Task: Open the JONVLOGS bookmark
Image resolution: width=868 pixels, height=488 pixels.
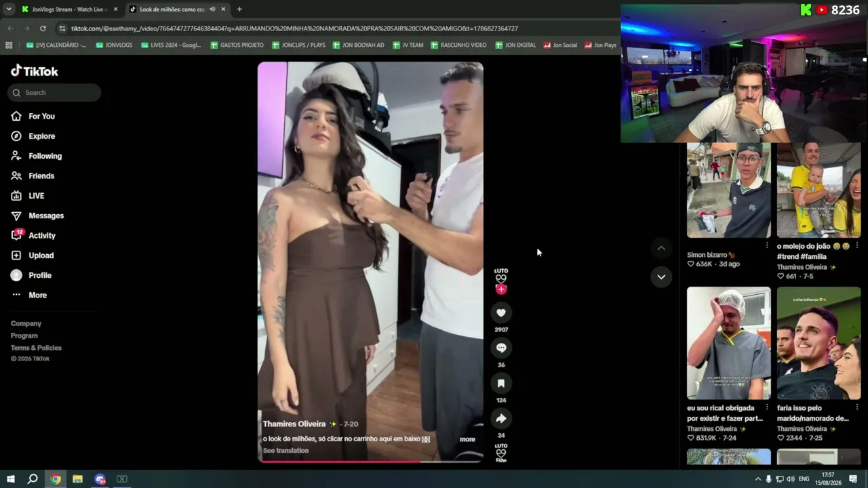Action: 115,45
